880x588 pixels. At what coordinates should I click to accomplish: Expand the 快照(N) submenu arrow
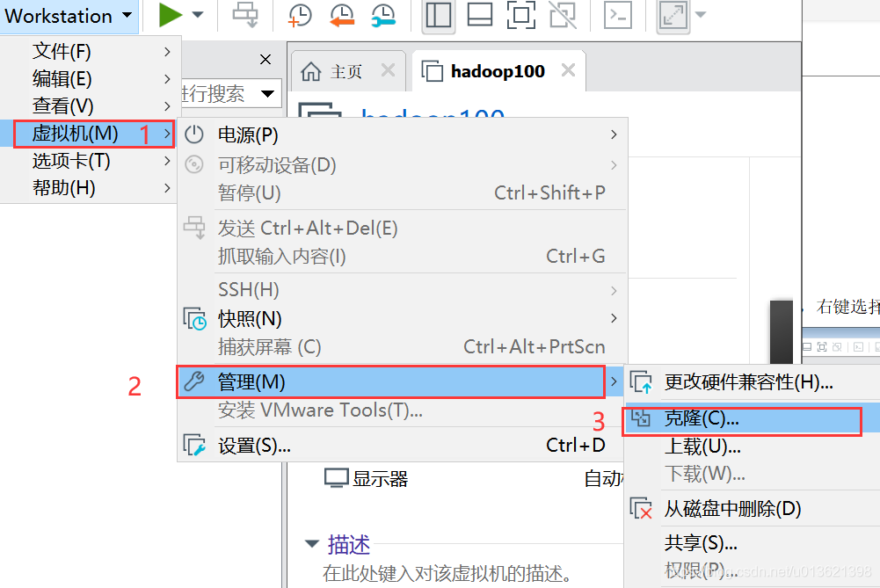614,318
